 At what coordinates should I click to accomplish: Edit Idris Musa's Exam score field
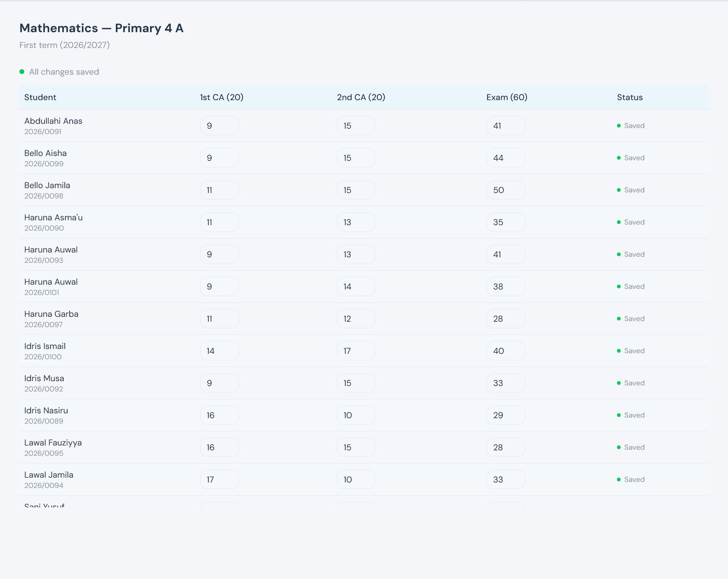pos(506,383)
